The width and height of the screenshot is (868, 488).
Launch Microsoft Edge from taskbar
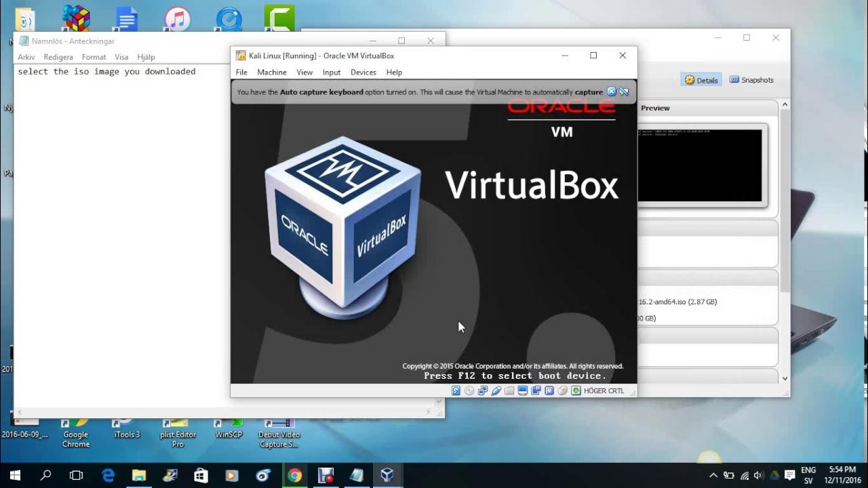pos(108,475)
